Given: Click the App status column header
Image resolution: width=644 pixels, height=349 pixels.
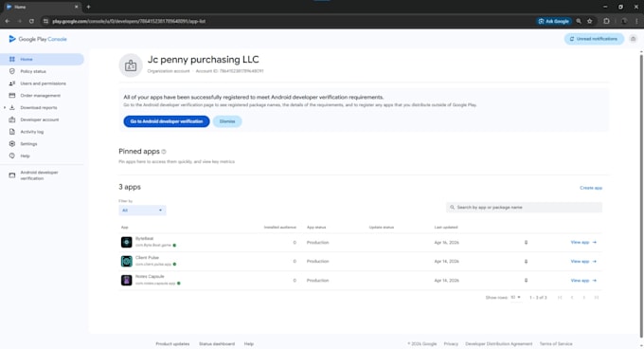Looking at the screenshot, I should pyautogui.click(x=316, y=228).
